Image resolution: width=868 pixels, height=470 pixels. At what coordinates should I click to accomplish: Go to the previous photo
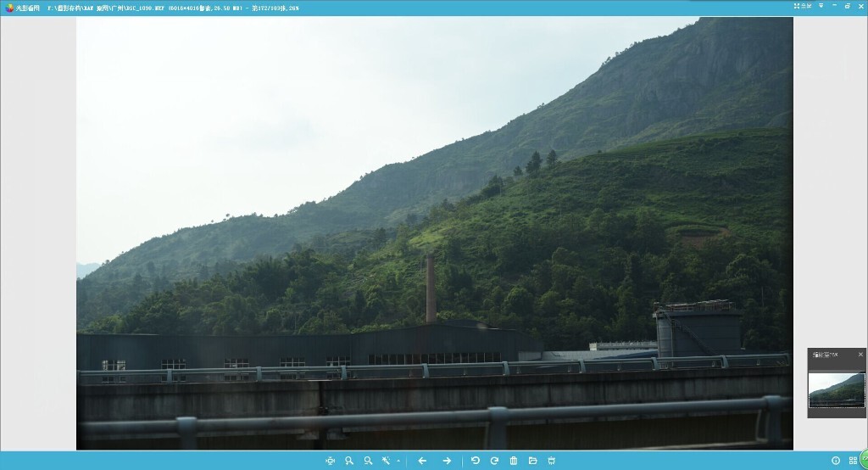pyautogui.click(x=422, y=461)
